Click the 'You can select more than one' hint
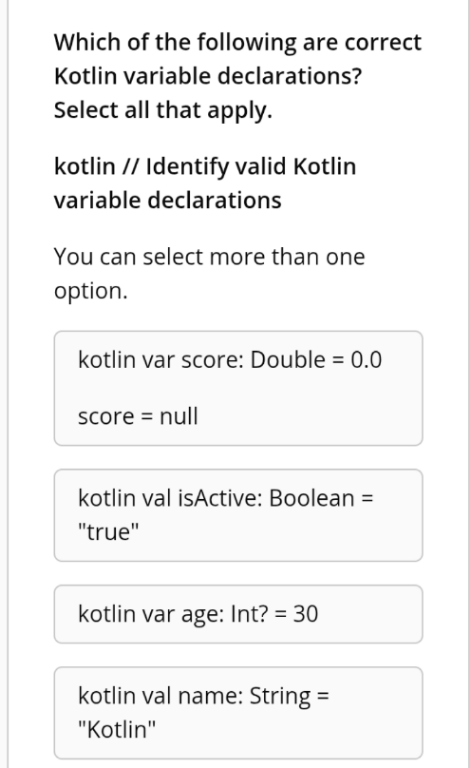Image resolution: width=470 pixels, height=768 pixels. (210, 257)
